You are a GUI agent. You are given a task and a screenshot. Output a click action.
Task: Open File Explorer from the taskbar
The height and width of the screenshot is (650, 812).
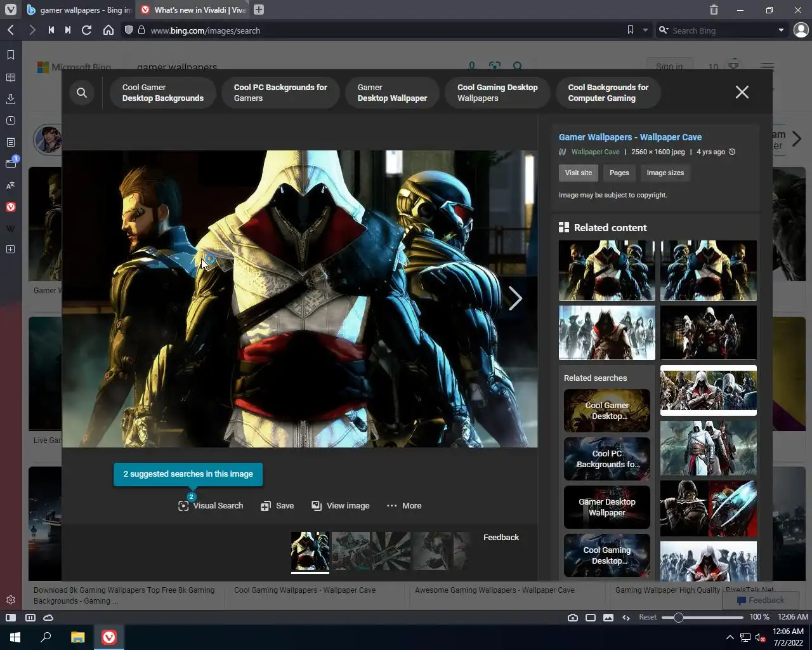pos(77,637)
